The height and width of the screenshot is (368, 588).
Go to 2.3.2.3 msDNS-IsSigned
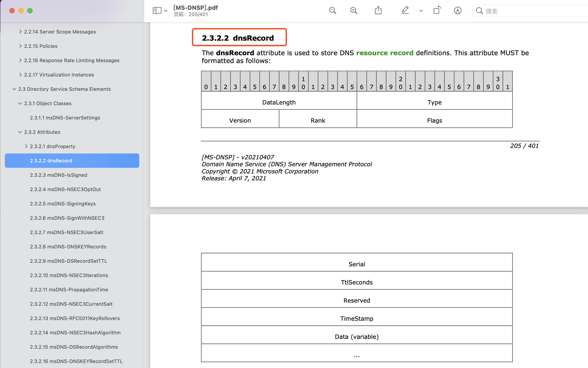[x=59, y=175]
